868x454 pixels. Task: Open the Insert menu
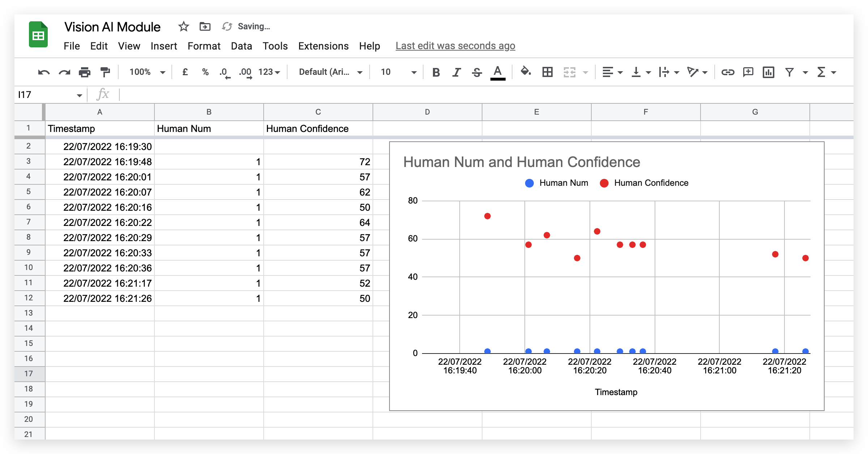pos(163,46)
